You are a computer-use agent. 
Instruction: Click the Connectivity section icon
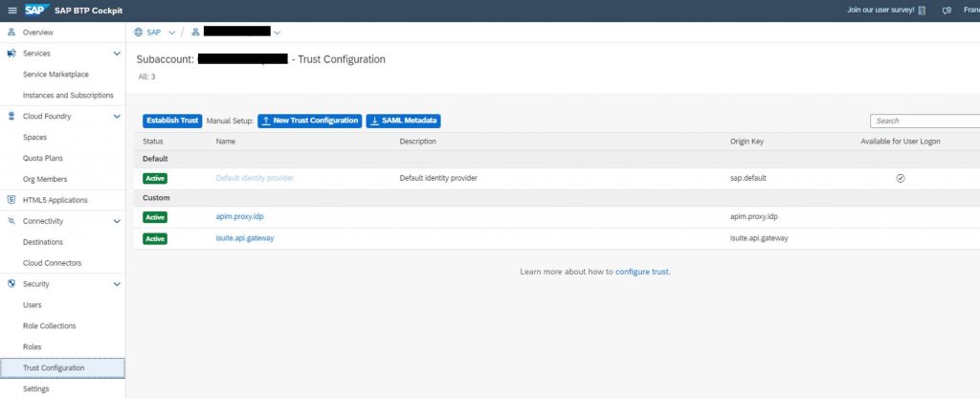11,221
